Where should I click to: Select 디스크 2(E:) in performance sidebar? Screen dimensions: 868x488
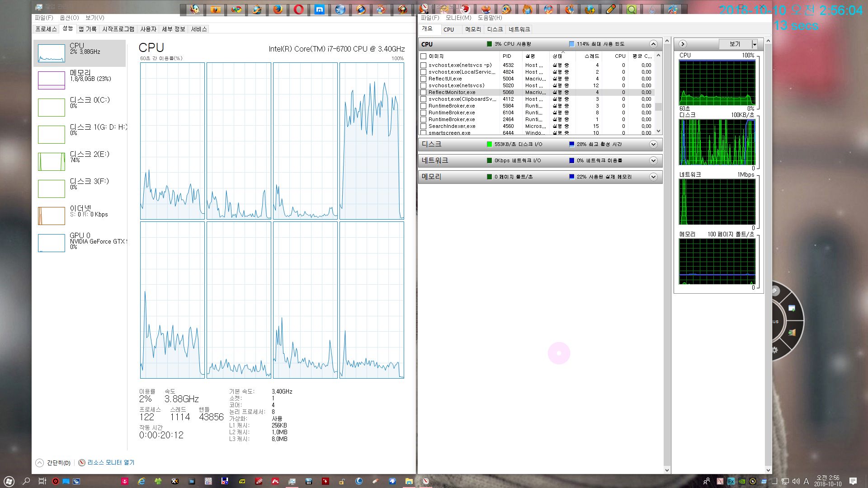(80, 161)
